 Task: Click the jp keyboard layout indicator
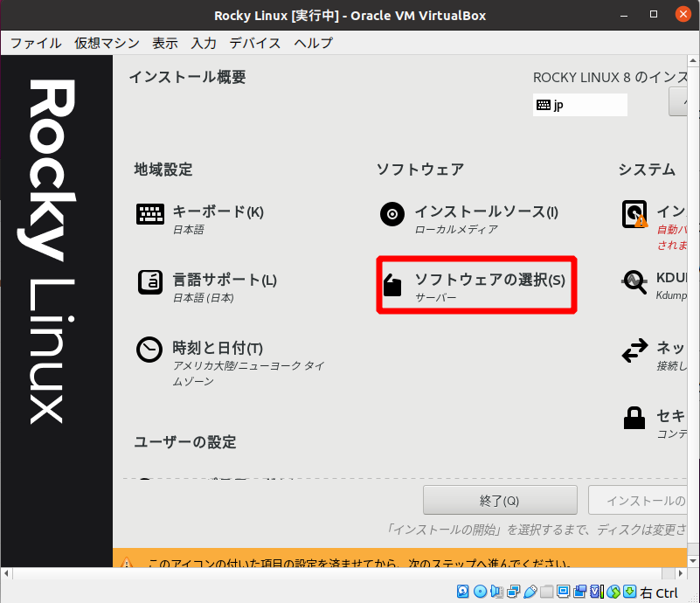[x=580, y=105]
